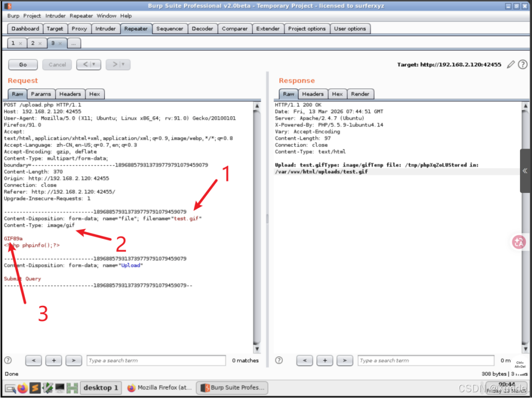Screen dimensions: 532x398
Task: Open the Project options tab
Action: tap(307, 29)
